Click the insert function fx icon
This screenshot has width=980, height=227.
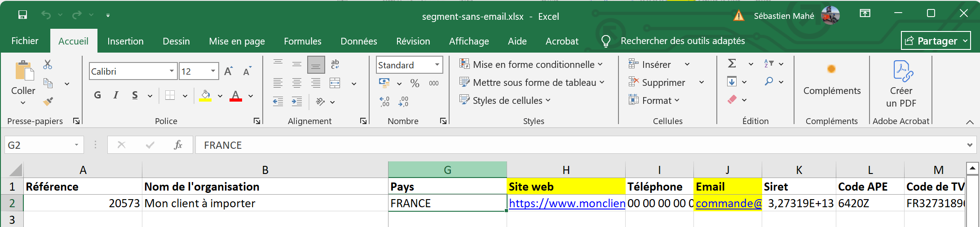click(x=178, y=145)
